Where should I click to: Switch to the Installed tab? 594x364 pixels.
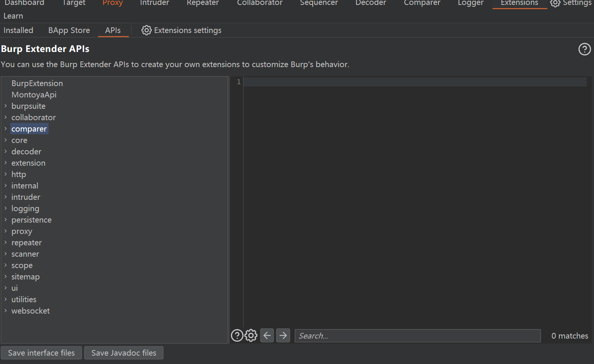tap(18, 30)
